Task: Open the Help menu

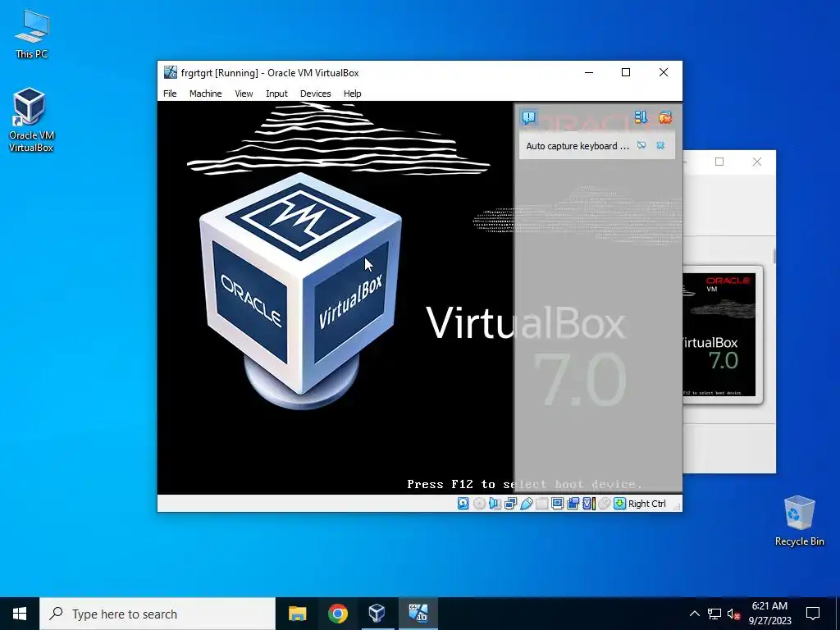Action: point(352,94)
